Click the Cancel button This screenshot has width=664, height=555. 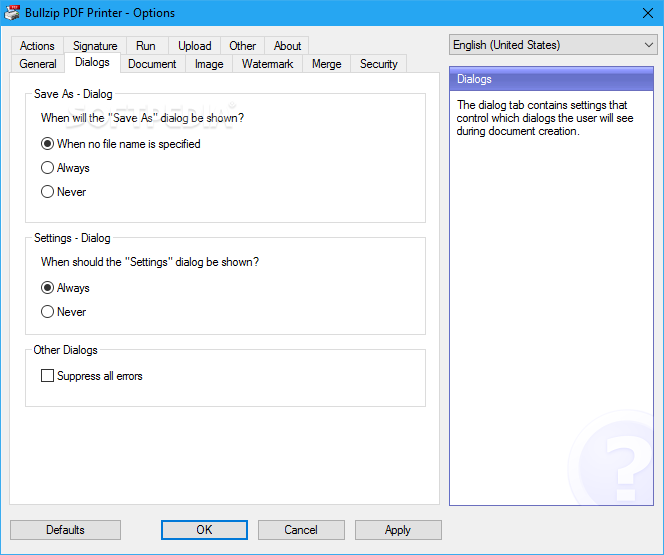[301, 530]
